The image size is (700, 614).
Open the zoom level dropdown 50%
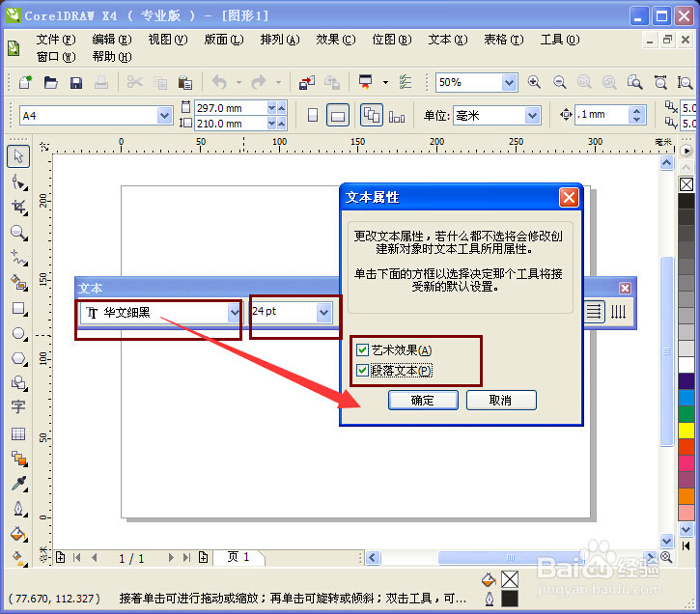(509, 83)
